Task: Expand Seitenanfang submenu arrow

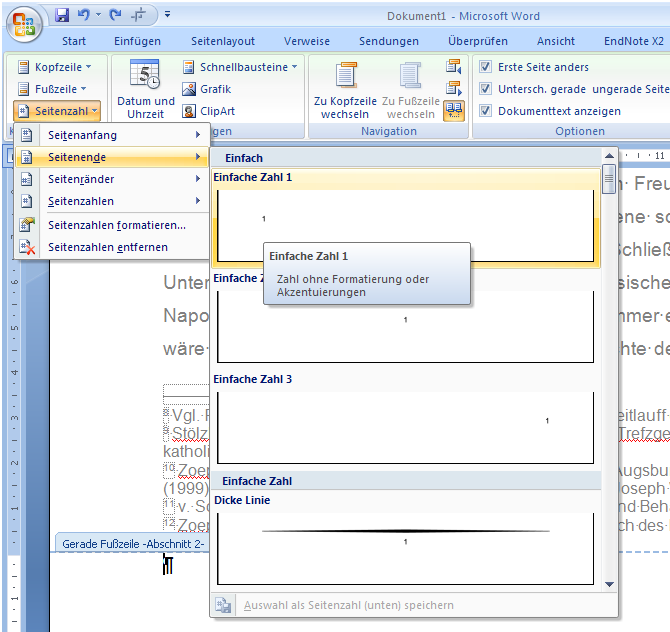Action: [x=198, y=135]
